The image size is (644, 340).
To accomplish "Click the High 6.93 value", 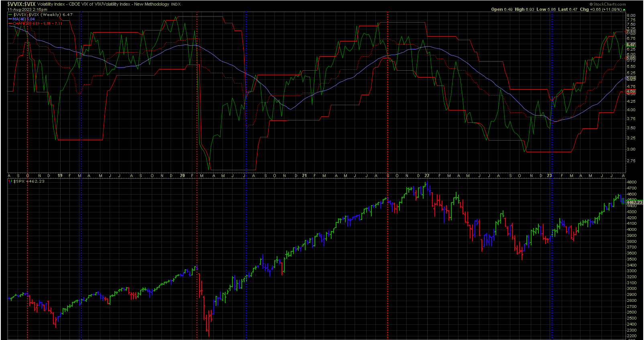I will tap(524, 9).
